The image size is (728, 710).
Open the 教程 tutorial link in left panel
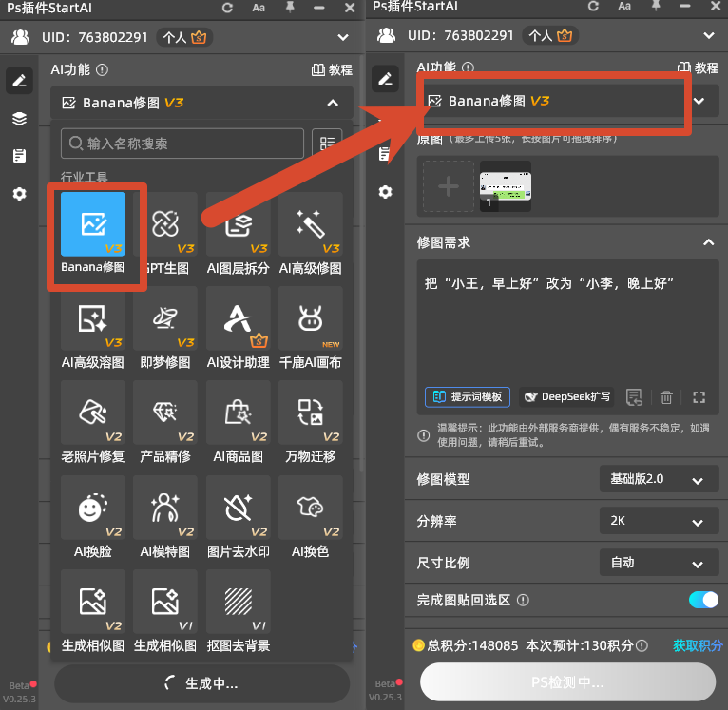coord(332,70)
